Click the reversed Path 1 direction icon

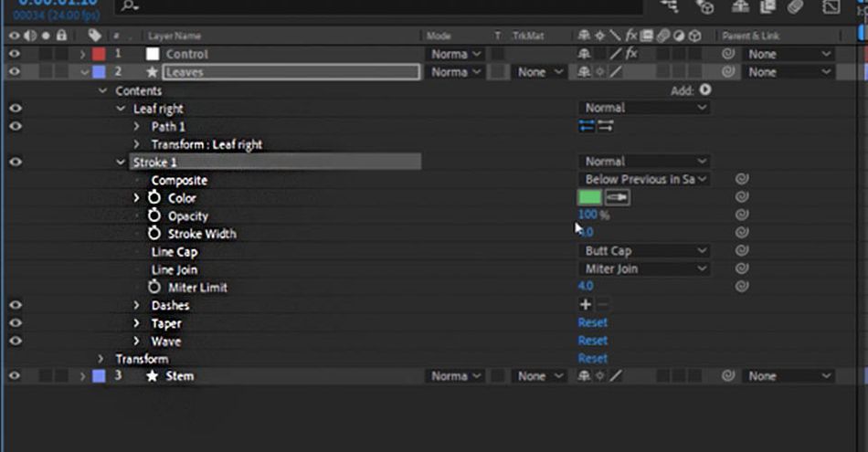[x=605, y=126]
